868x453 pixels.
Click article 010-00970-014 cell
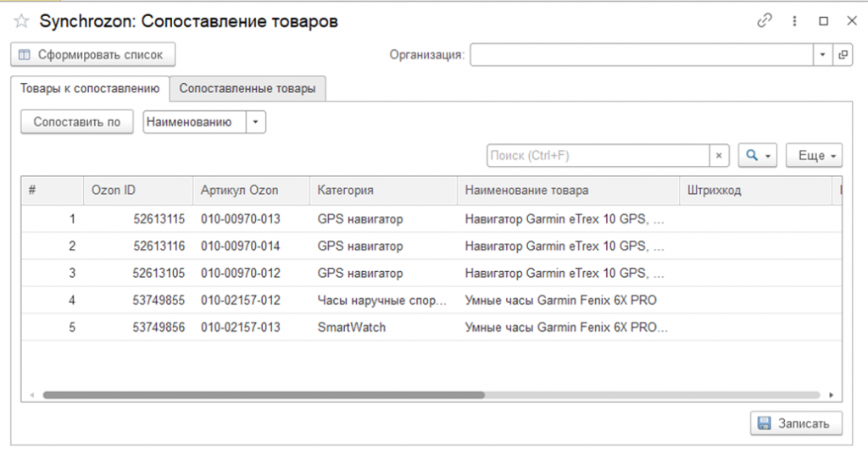click(x=251, y=246)
